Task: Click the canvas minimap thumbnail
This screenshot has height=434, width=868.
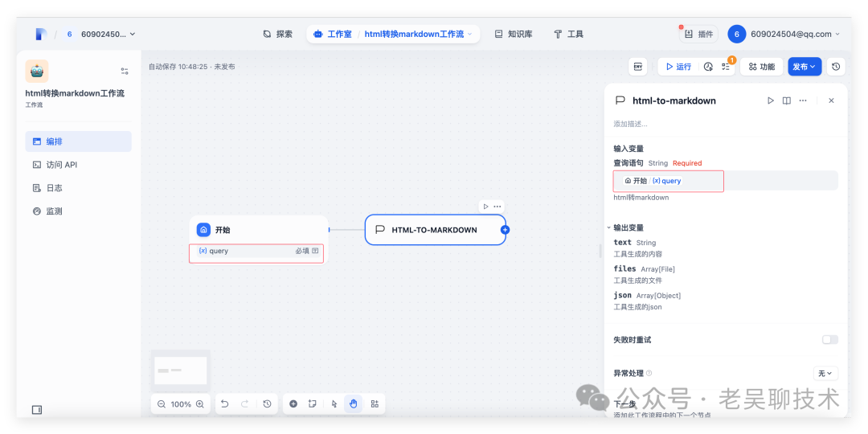Action: click(181, 371)
